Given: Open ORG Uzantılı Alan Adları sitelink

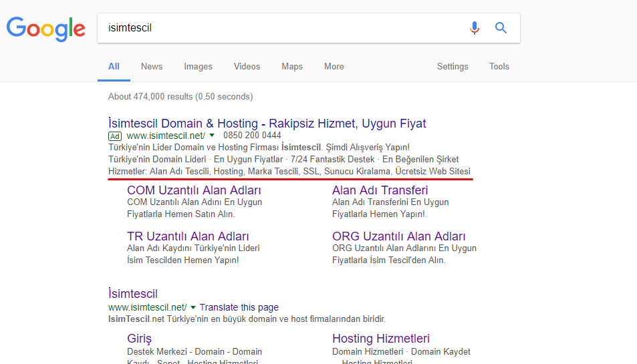Looking at the screenshot, I should 398,236.
